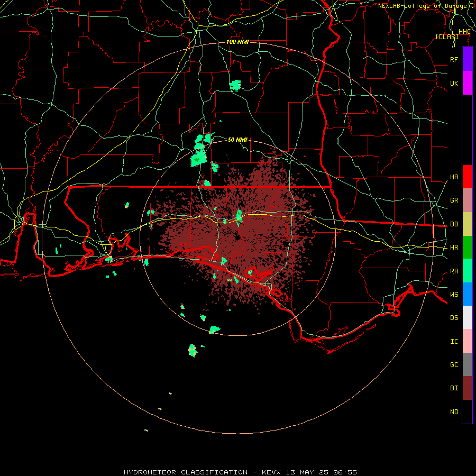Screen dimensions: 476x476
Task: Select the GC gray legend swatch
Action: click(467, 364)
